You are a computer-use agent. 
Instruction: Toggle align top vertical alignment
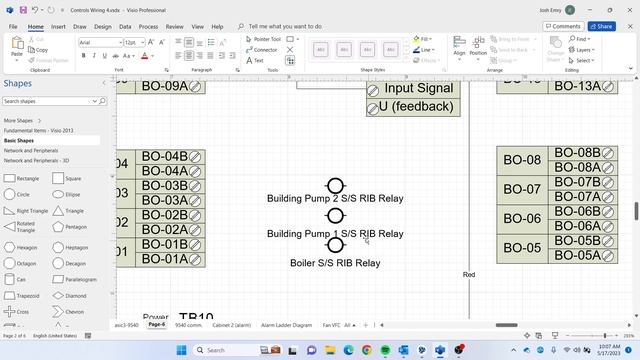coord(178,42)
